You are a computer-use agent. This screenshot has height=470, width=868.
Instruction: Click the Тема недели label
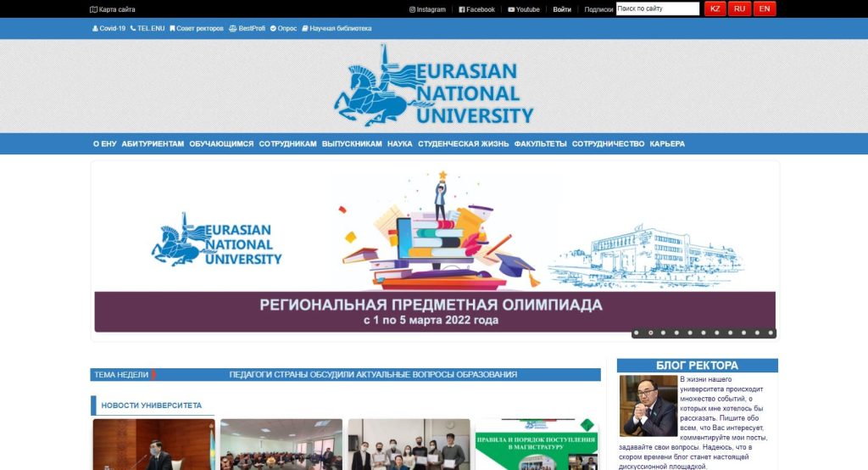(x=121, y=375)
